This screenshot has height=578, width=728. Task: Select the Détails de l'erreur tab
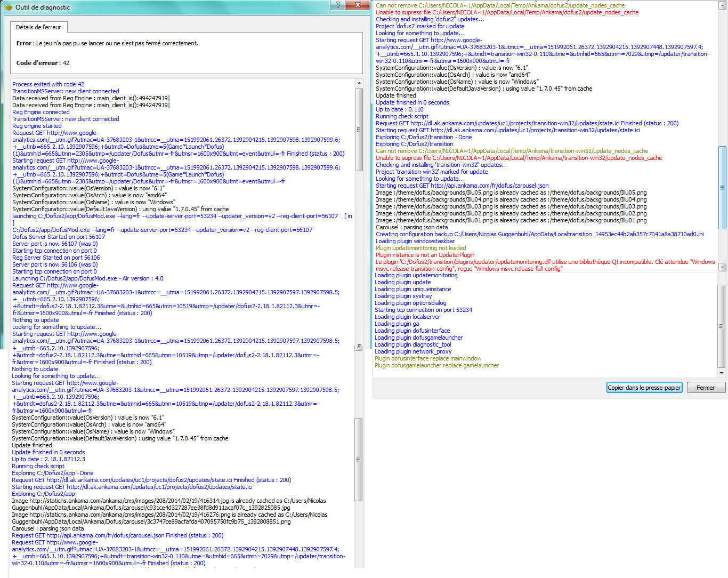(x=38, y=27)
